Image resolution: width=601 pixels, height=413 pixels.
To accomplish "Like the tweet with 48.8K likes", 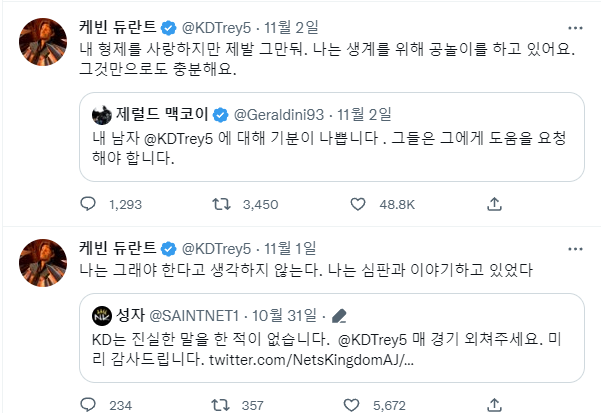I will [357, 204].
